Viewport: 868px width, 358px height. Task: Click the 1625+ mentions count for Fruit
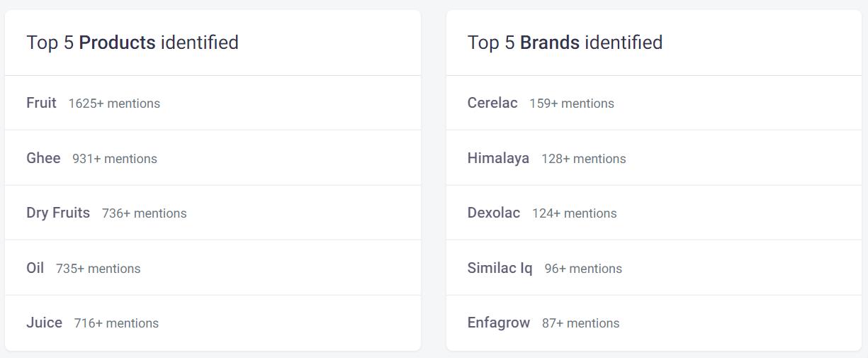pos(114,104)
